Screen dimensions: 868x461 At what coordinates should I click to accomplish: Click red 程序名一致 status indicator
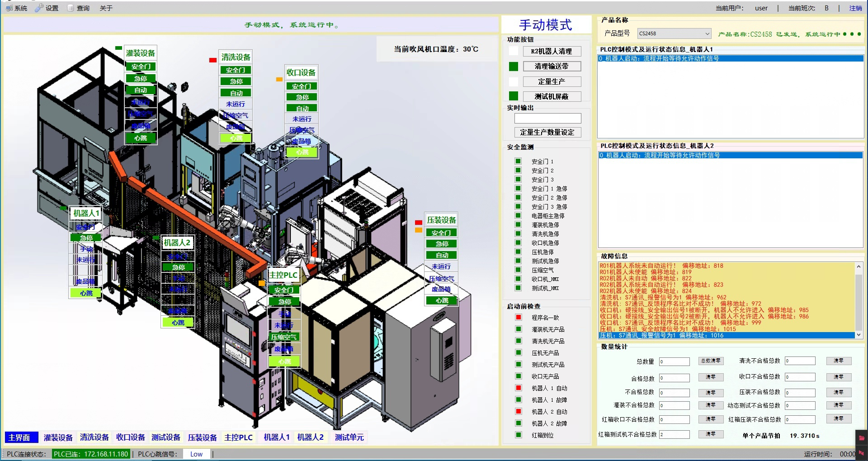(519, 317)
